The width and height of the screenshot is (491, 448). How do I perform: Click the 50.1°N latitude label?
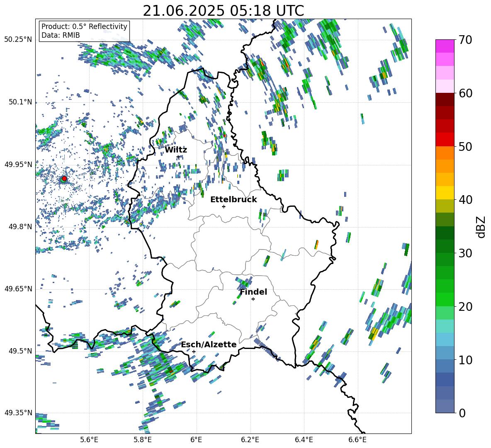click(x=20, y=102)
